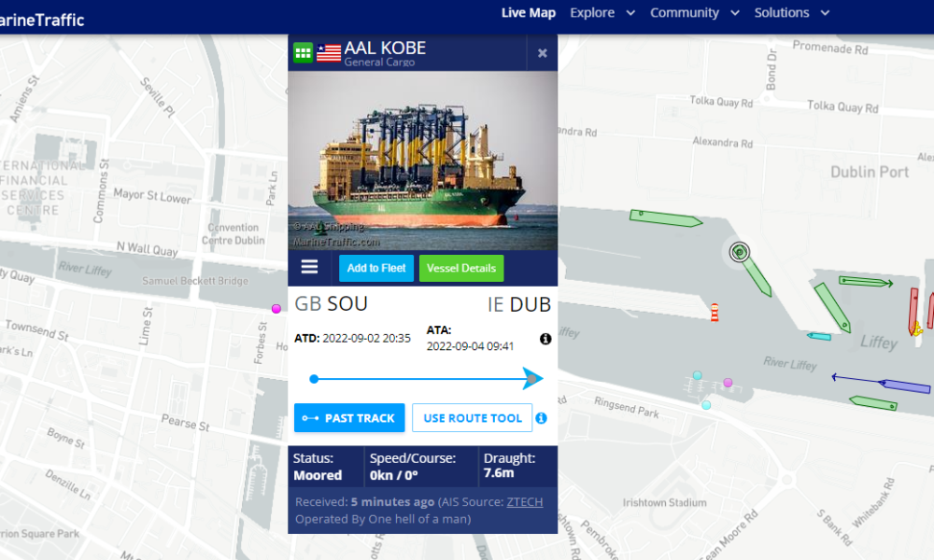Click the info icon beside ATA time

pos(545,339)
